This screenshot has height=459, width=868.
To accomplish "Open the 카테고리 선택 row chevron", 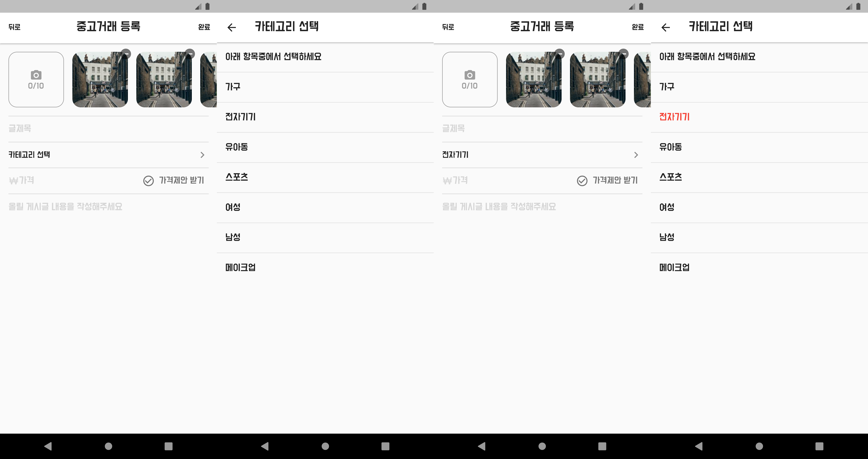I will point(202,155).
